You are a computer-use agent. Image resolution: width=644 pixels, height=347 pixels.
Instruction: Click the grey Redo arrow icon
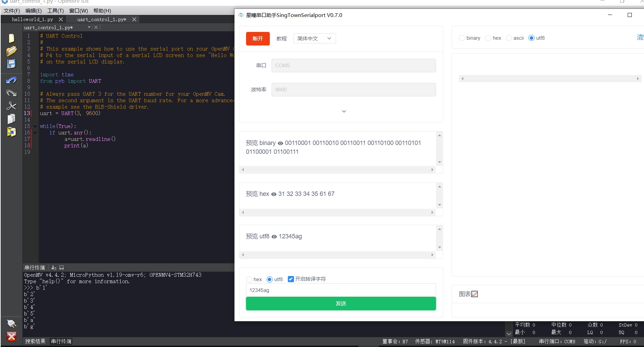pos(11,93)
